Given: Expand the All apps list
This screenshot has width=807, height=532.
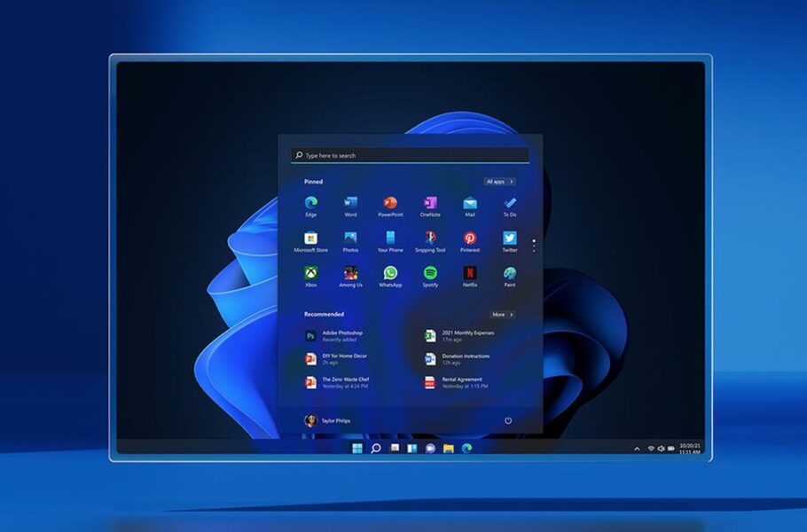Looking at the screenshot, I should coord(499,182).
